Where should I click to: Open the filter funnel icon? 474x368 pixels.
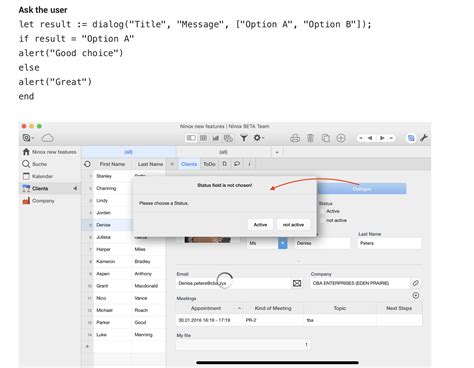click(244, 138)
